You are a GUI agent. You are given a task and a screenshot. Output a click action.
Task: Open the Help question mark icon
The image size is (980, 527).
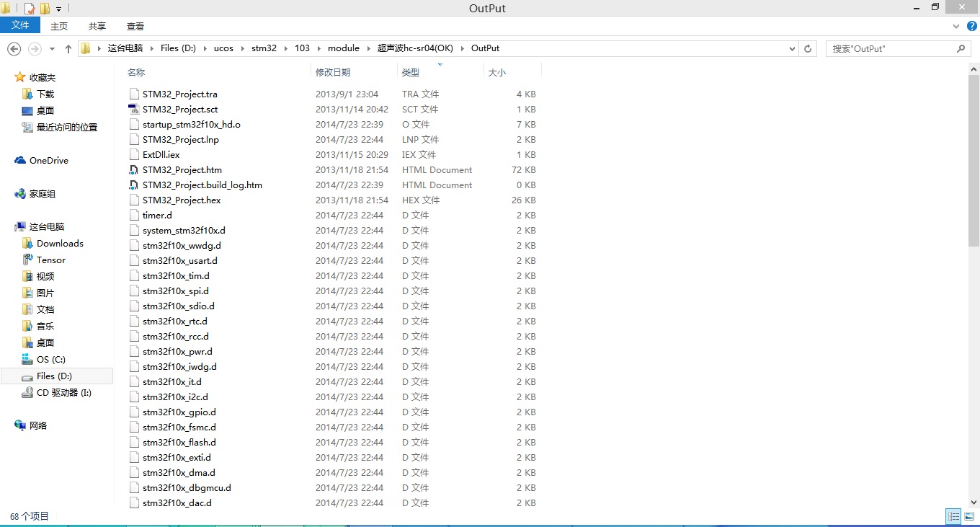[x=972, y=25]
